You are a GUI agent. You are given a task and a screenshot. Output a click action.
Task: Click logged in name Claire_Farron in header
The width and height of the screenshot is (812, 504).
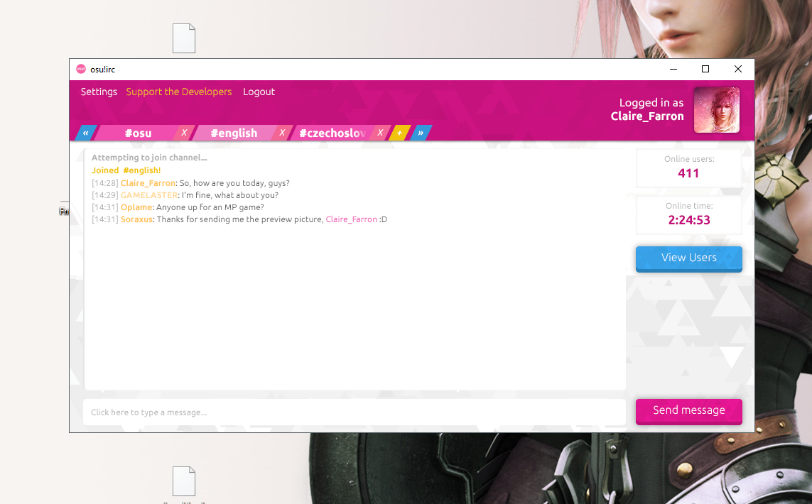(646, 116)
